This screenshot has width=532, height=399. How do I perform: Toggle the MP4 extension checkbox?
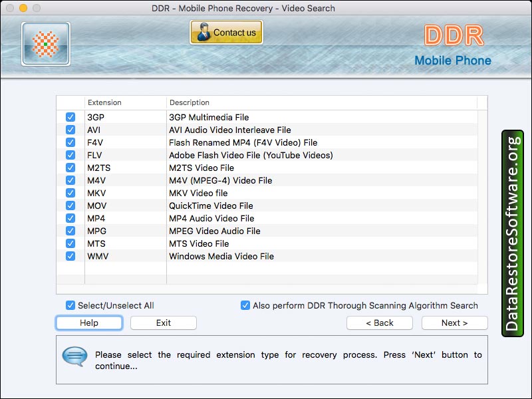click(70, 218)
